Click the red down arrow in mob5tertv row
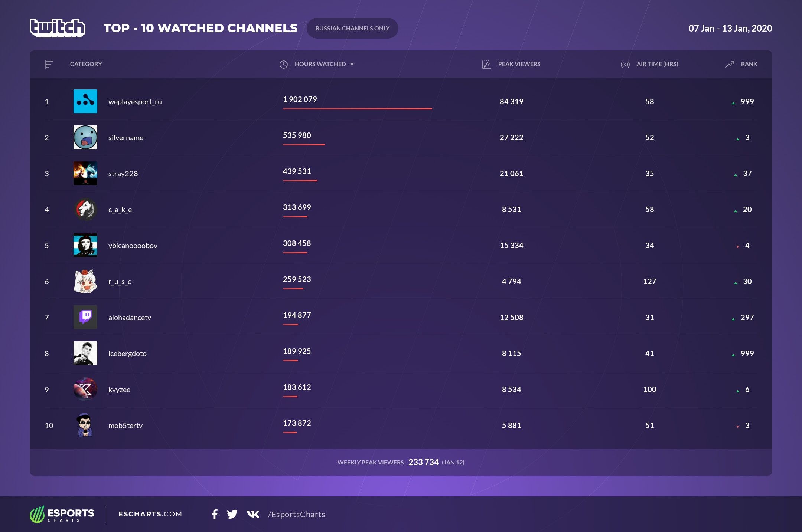The image size is (802, 532). click(x=738, y=427)
